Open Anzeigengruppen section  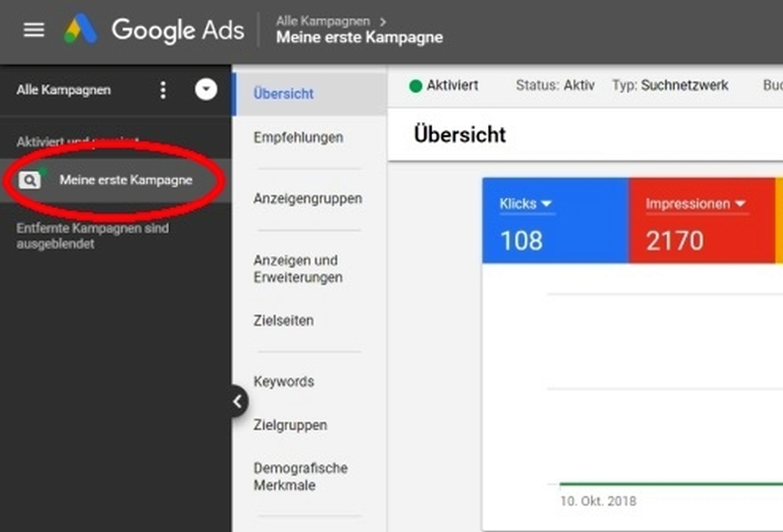tap(308, 199)
